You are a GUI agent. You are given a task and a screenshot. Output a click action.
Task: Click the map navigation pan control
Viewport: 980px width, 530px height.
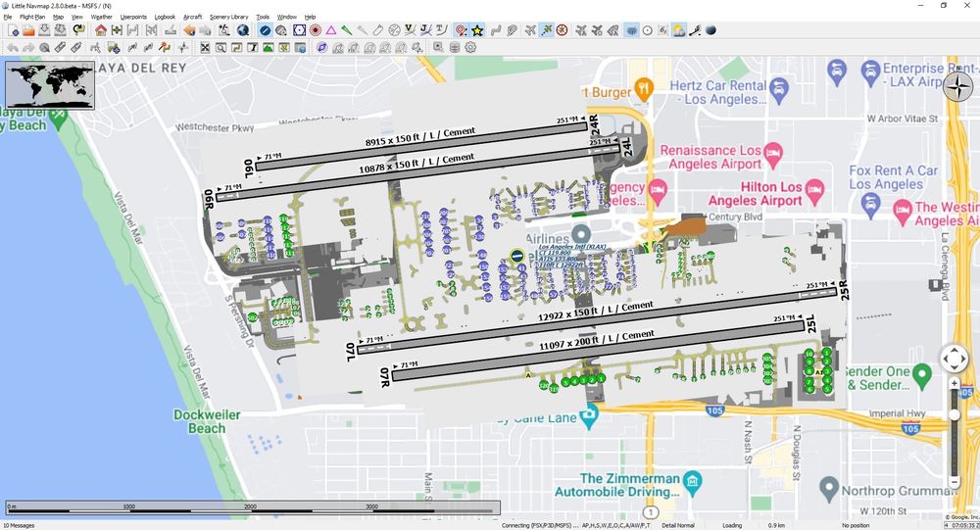pyautogui.click(x=955, y=359)
